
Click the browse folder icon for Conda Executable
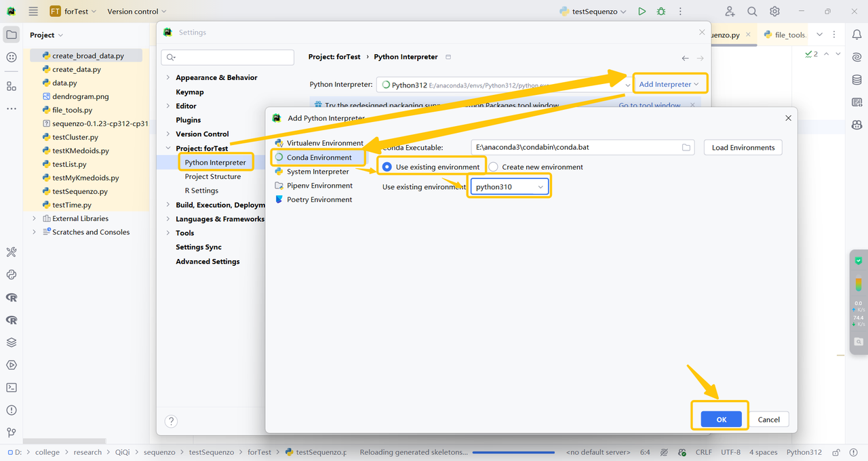[x=686, y=147]
